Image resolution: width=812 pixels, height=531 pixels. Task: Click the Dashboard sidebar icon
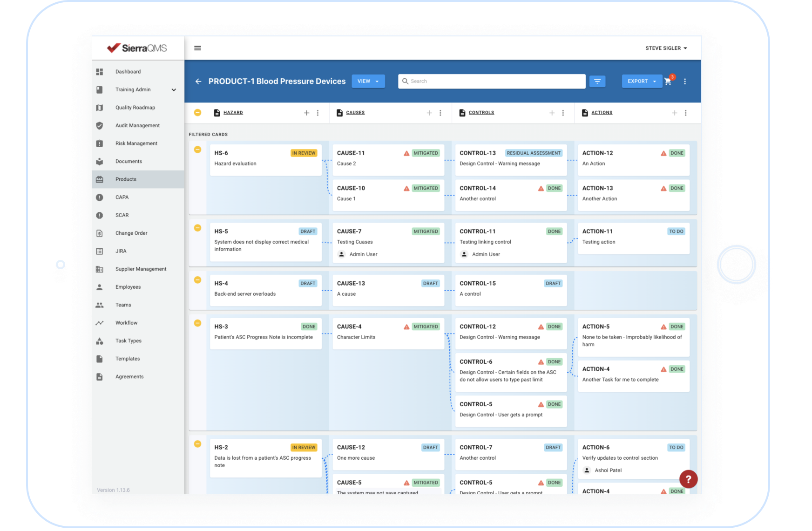(x=99, y=72)
